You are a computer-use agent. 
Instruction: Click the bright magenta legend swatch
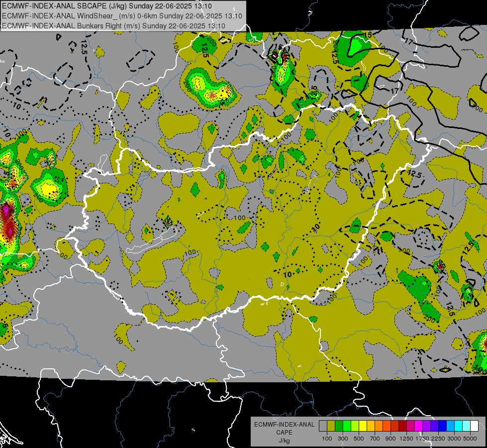(x=419, y=426)
